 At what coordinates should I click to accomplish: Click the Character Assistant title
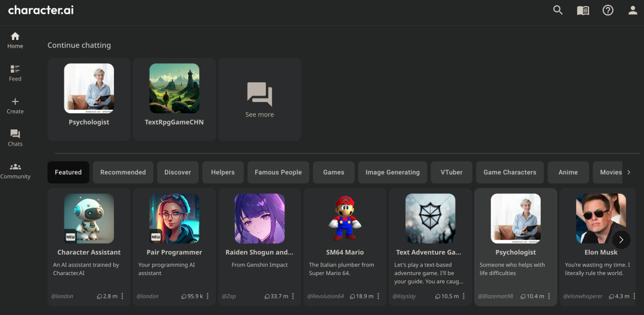click(89, 252)
